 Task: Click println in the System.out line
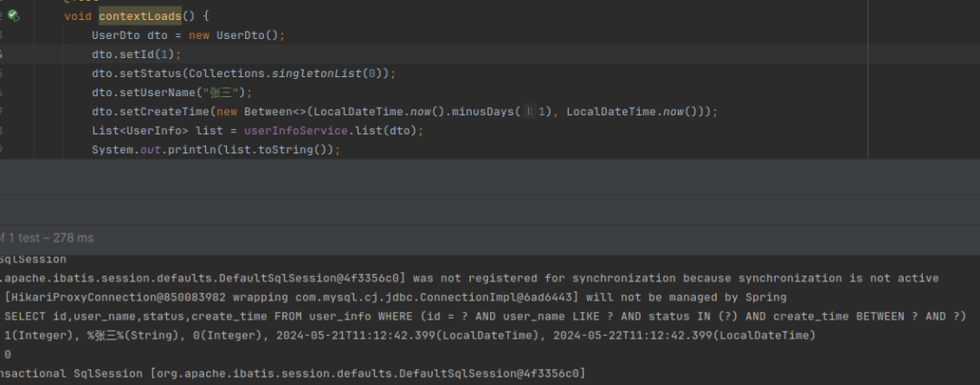[190, 151]
